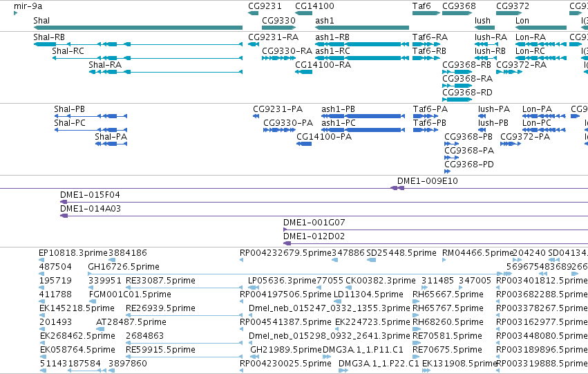Click the CG9368-PD protein
The height and width of the screenshot is (374, 588).
point(447,172)
